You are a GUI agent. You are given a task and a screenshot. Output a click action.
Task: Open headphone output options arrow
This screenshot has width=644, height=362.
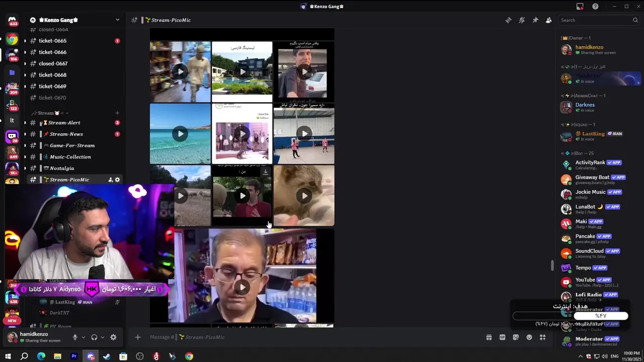(103, 337)
